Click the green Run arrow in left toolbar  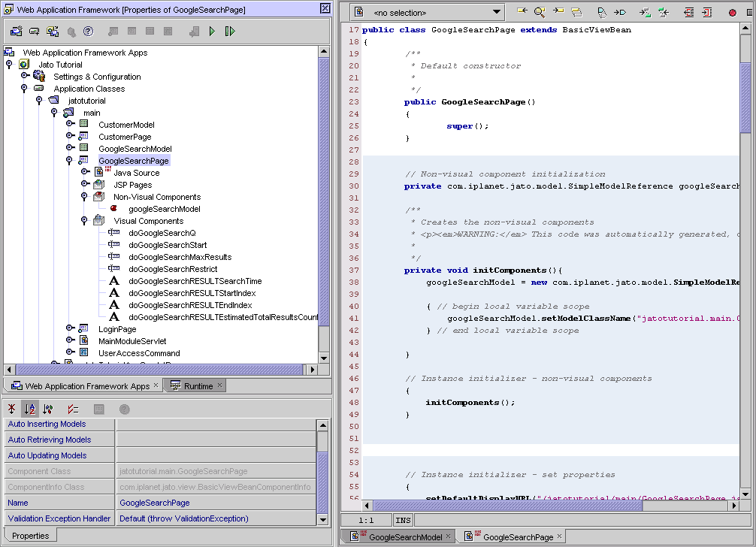(x=213, y=32)
